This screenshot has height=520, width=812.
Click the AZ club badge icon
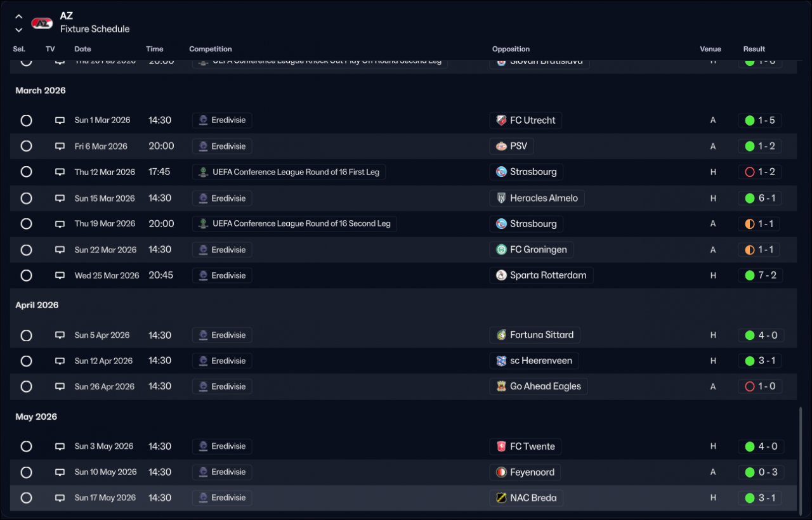tap(42, 23)
